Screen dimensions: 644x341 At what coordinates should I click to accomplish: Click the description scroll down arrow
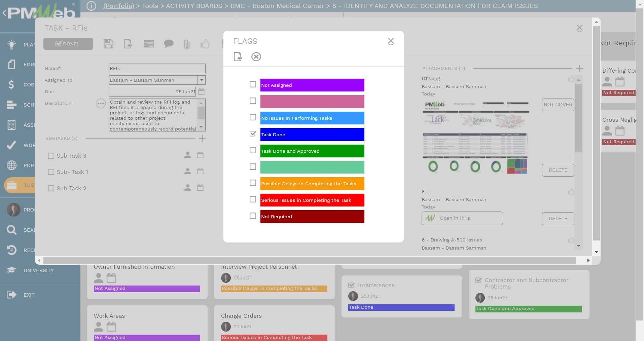pyautogui.click(x=201, y=127)
